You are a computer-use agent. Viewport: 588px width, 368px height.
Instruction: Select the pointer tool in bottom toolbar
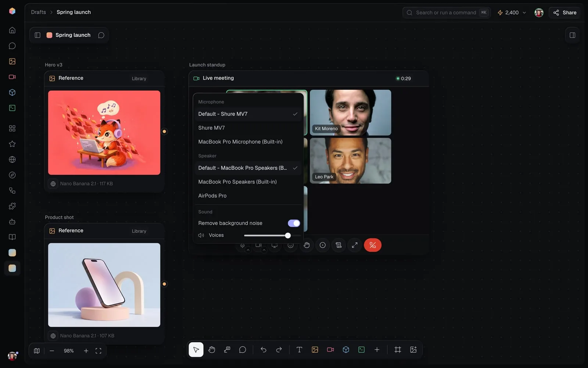[x=196, y=350]
